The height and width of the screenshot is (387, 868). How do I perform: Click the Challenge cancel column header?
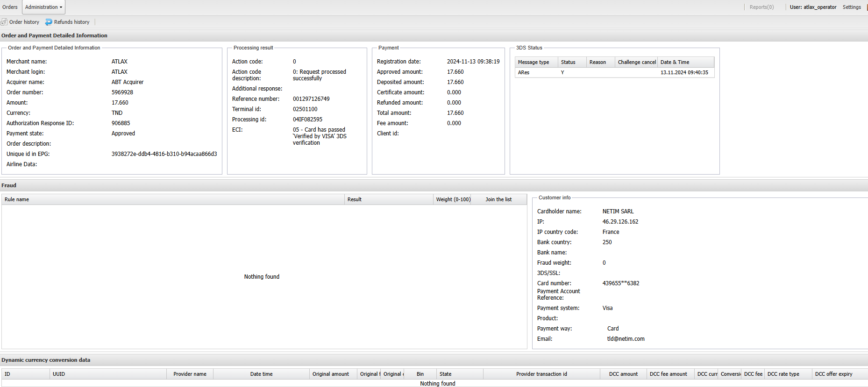(636, 62)
